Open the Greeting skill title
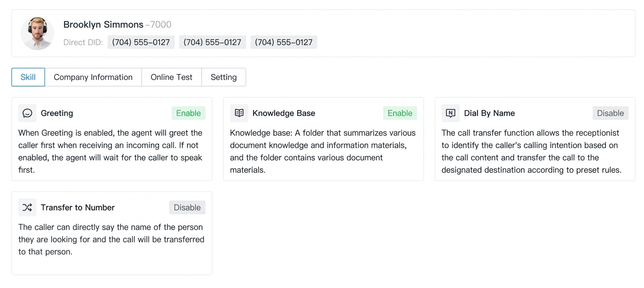 [x=57, y=113]
